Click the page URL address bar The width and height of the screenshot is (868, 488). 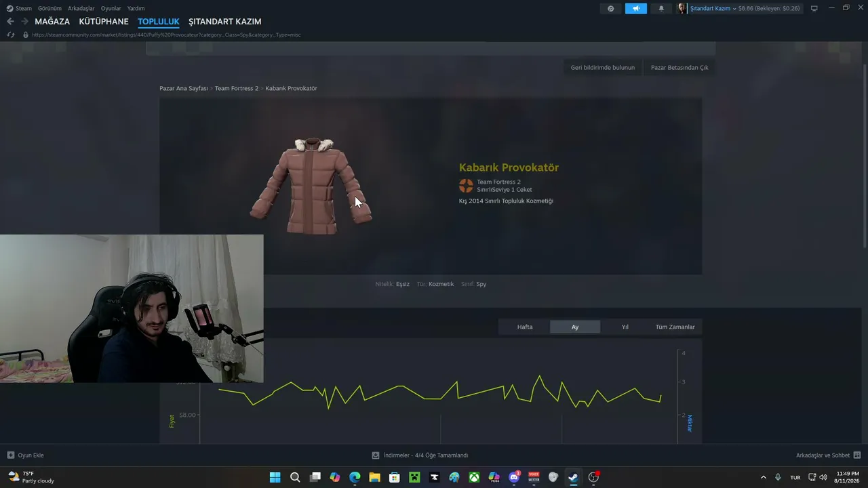(166, 35)
